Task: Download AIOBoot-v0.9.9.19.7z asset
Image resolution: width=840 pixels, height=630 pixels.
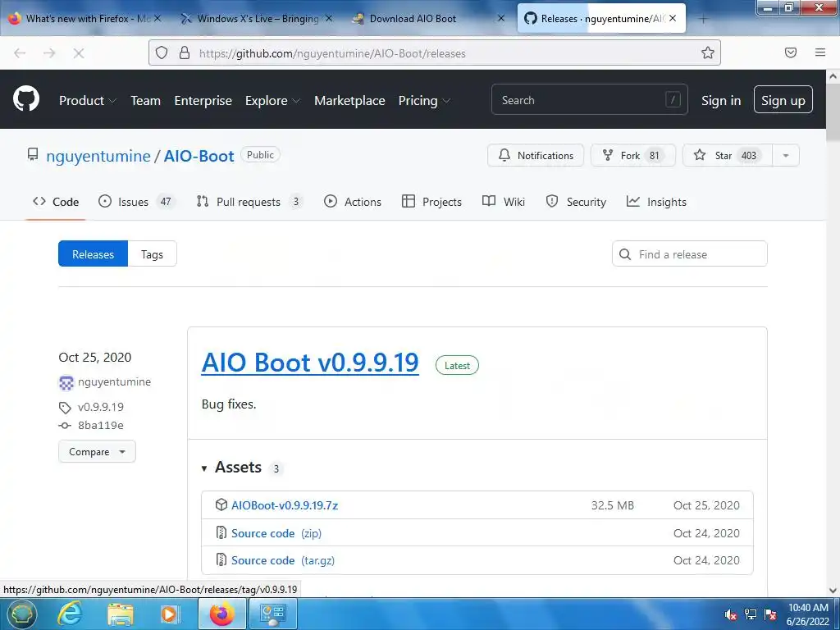Action: [x=285, y=505]
